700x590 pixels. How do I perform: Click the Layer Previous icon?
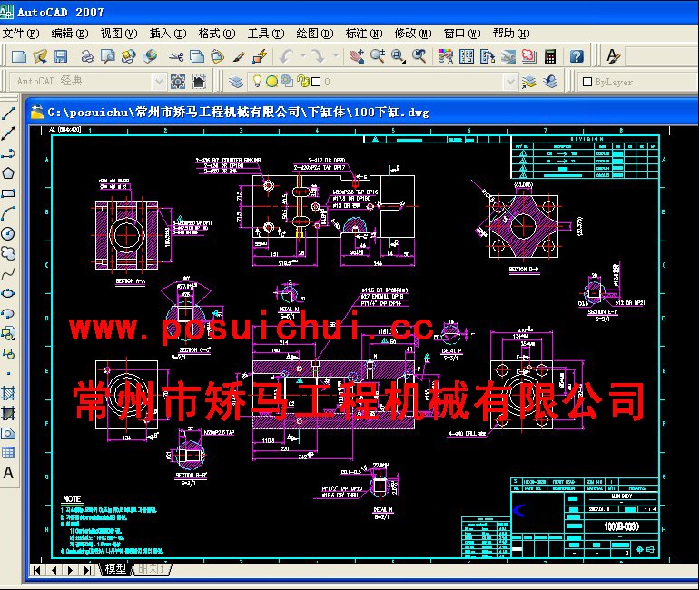[x=550, y=82]
